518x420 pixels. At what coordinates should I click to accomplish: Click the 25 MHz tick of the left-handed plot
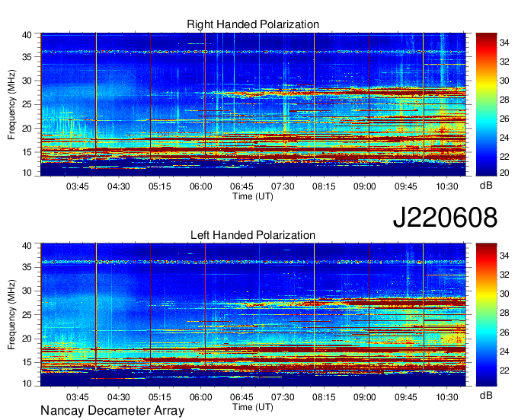point(27,315)
